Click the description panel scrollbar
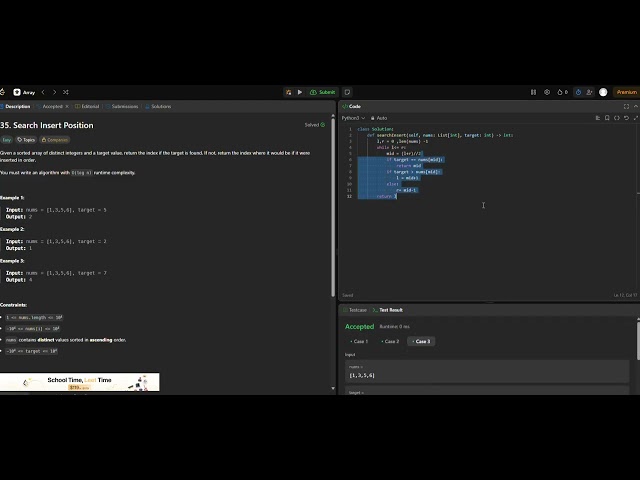The image size is (640, 480). (333, 208)
